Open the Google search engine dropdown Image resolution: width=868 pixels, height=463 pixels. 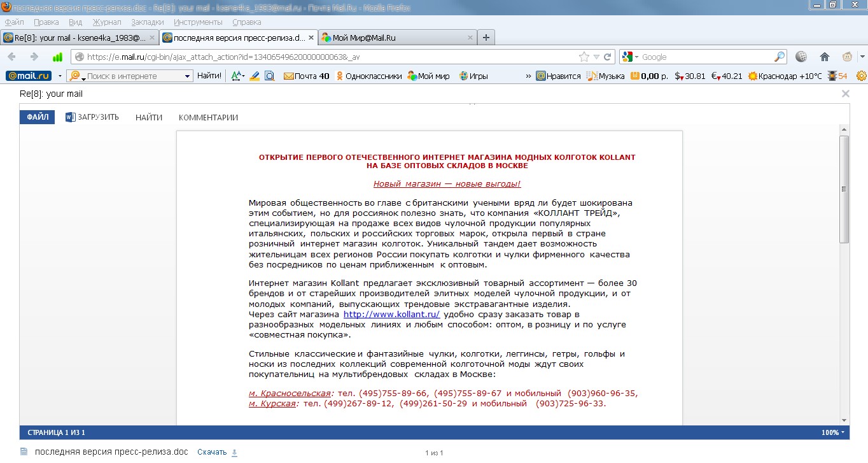pos(636,57)
